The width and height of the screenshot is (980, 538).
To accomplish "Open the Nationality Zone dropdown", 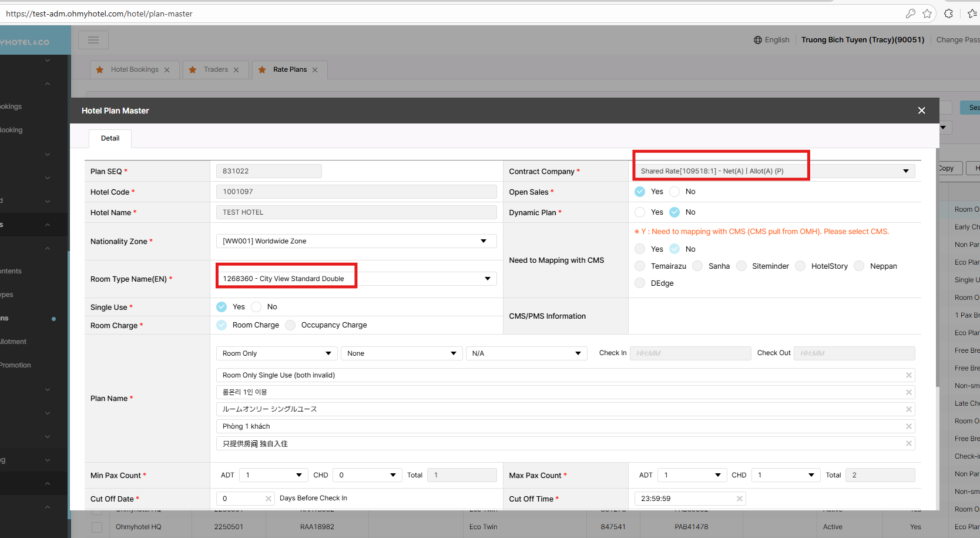I will tap(356, 241).
